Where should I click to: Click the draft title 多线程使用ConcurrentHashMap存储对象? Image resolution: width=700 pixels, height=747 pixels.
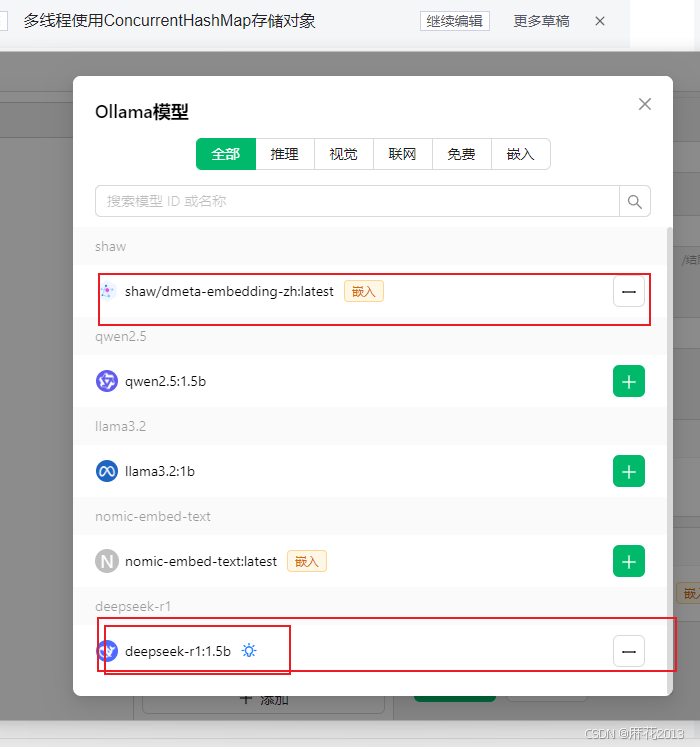(169, 21)
